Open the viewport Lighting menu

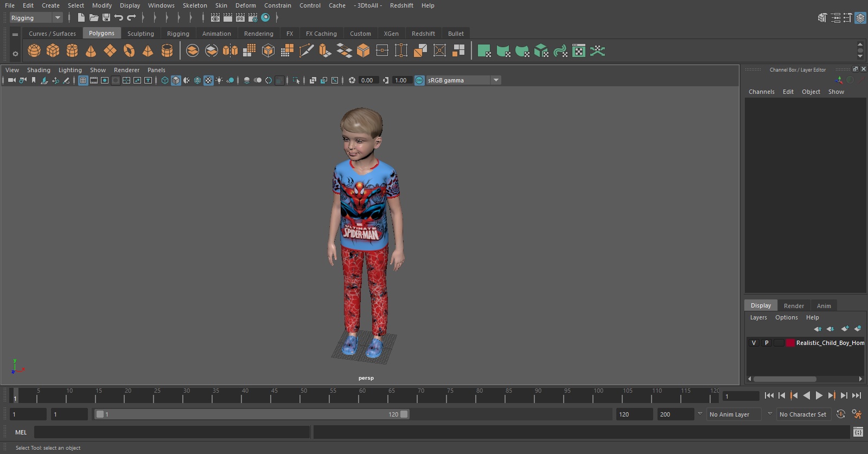(70, 70)
